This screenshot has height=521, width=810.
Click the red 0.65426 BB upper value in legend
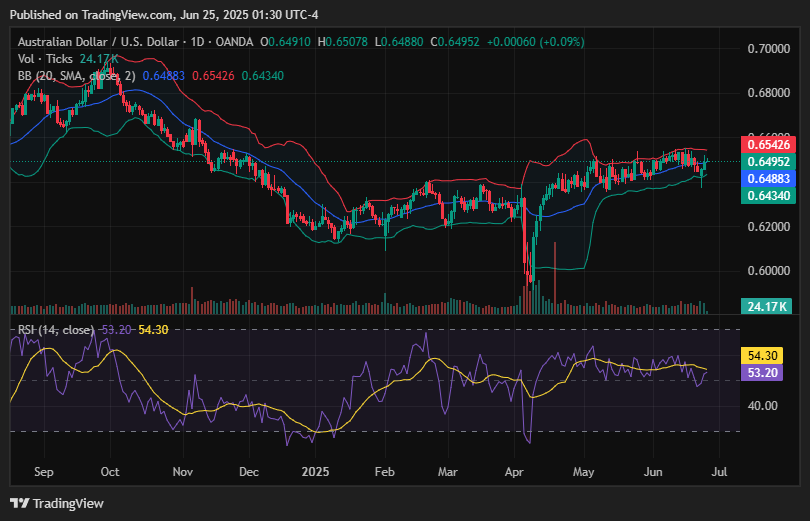213,76
